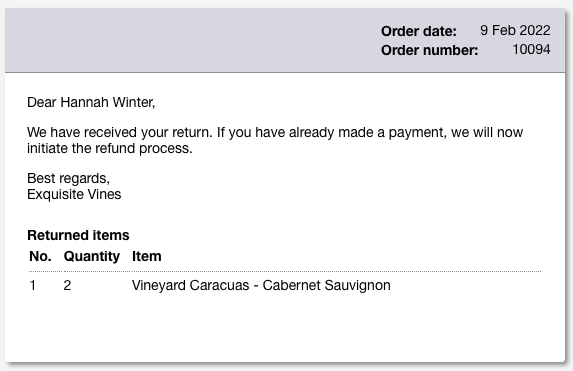573x371 pixels.
Task: Click Vineyard Caracuas - Cabernet Sauvignon item
Action: [x=261, y=285]
